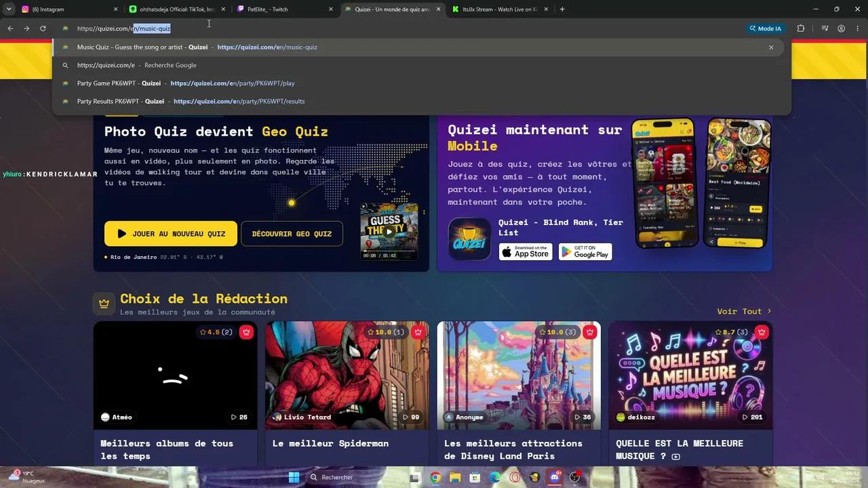Download on the App Store badge
Viewport: 868px width, 488px height.
(526, 252)
